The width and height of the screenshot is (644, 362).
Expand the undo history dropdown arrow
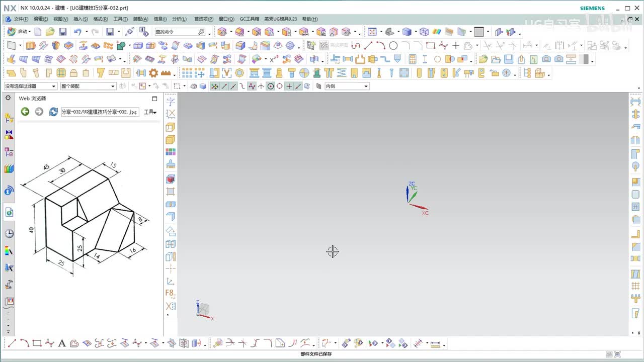[86, 32]
